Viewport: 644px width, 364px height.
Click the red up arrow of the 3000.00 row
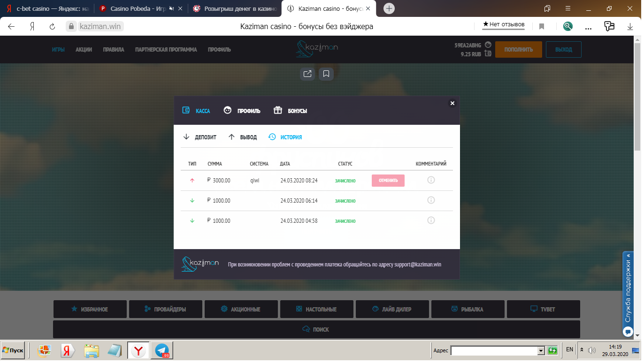click(x=192, y=181)
